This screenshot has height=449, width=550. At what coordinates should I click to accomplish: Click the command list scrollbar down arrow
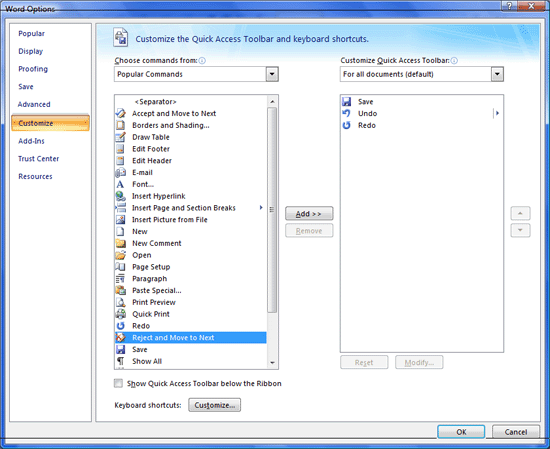[x=273, y=363]
